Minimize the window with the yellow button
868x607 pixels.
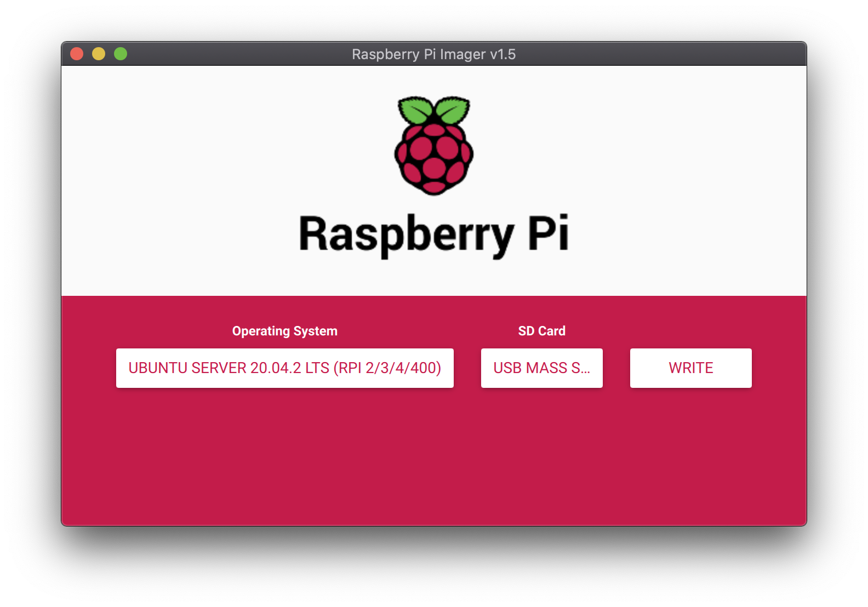tap(99, 54)
